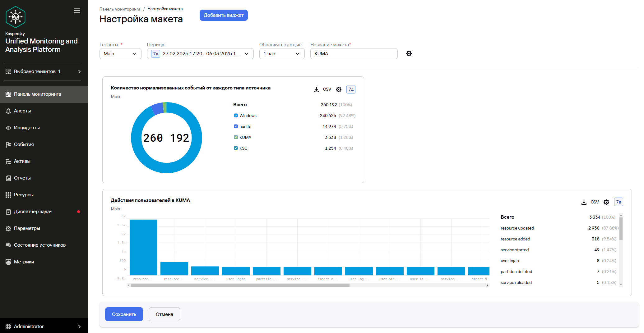Click scroll-down arrow of legend scrollbar
Screen dimensions: 644x333
(x=621, y=285)
